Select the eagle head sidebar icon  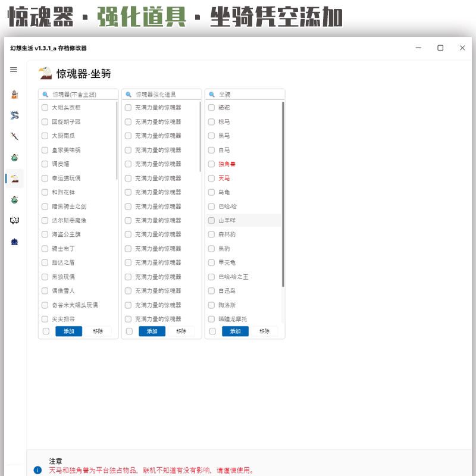(x=14, y=178)
